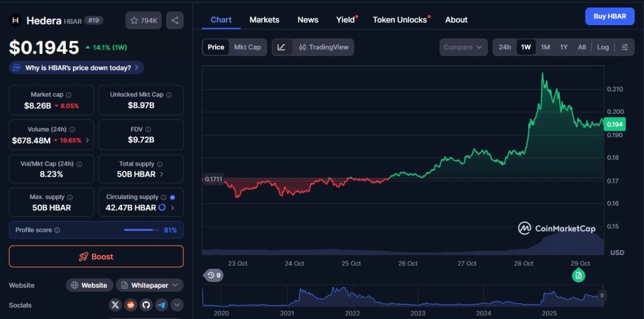The width and height of the screenshot is (644, 319).
Task: Switch chart view to Mkt Cap
Action: (247, 47)
